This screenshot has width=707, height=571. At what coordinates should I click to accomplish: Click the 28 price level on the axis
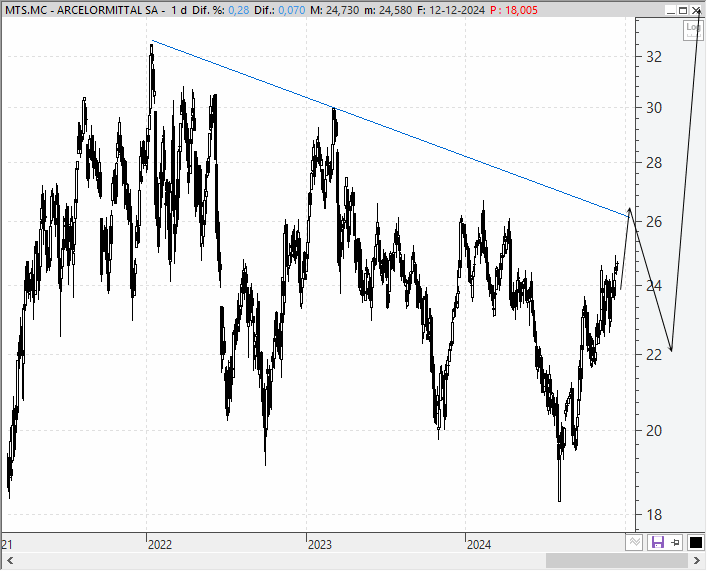tap(654, 163)
